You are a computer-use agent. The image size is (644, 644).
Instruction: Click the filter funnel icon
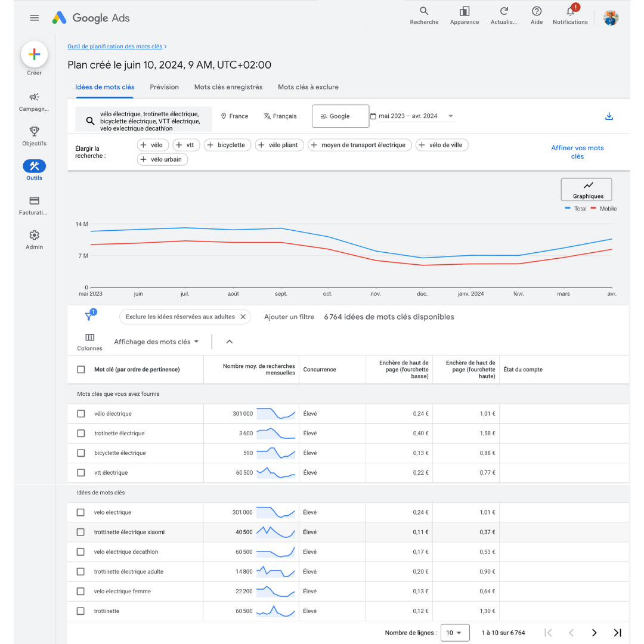89,315
